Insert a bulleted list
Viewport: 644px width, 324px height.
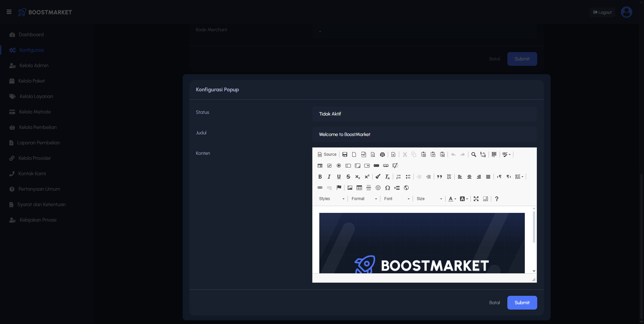tap(408, 177)
